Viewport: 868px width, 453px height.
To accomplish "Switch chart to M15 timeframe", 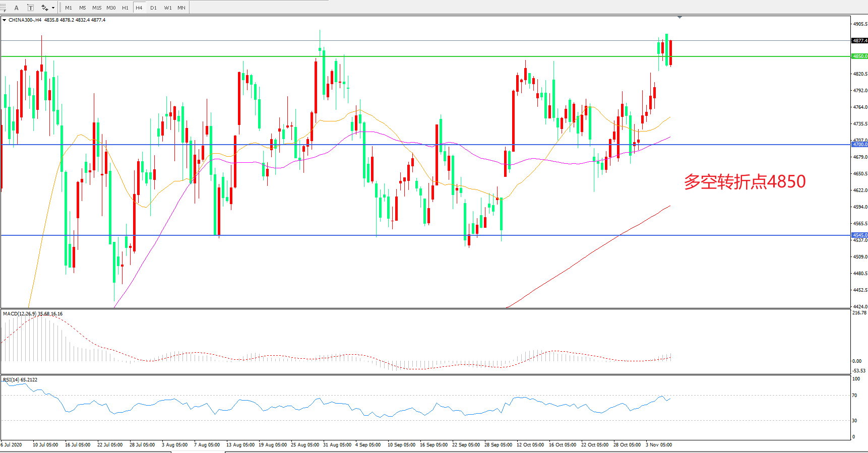I will point(97,8).
